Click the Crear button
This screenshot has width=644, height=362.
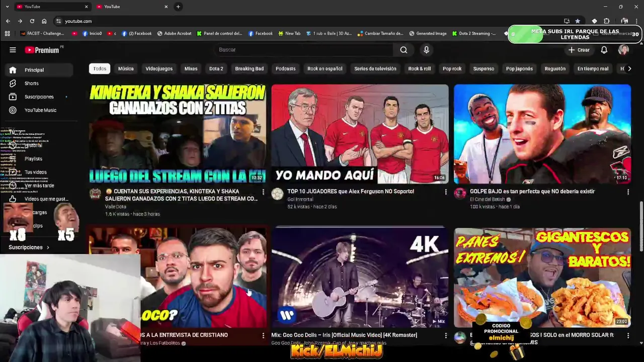[x=579, y=50]
